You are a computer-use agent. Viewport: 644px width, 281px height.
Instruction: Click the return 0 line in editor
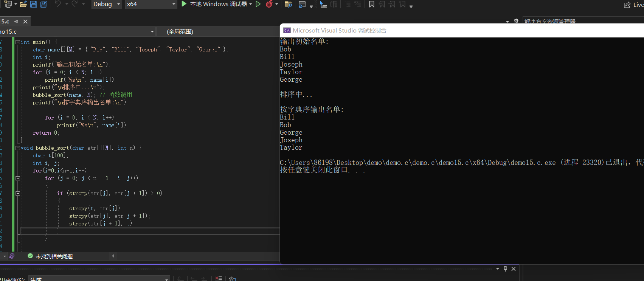46,133
